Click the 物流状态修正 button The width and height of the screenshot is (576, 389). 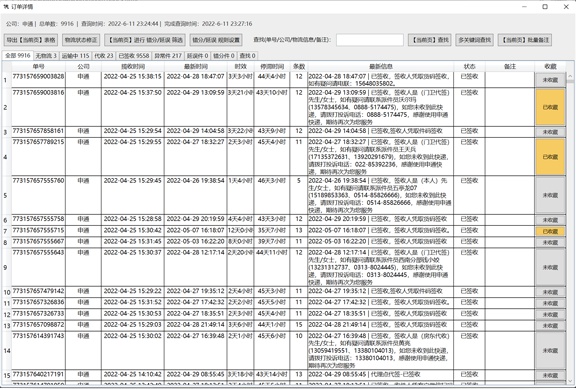(81, 40)
